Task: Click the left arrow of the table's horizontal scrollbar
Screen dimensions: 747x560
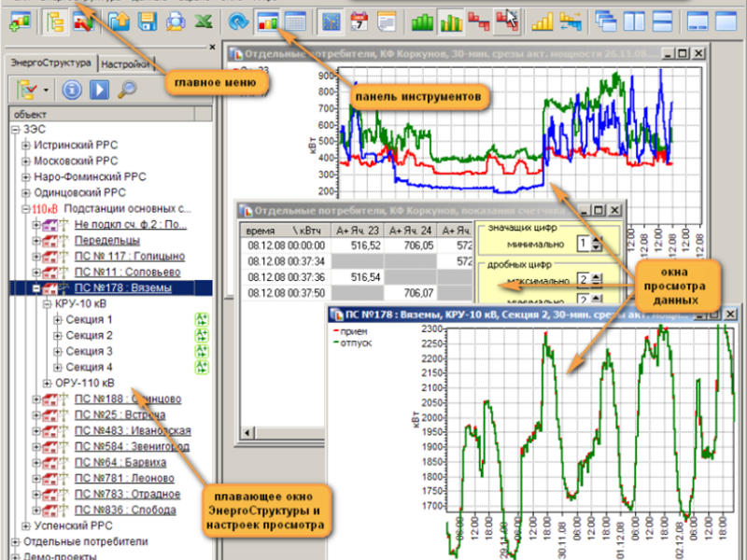Action: 247,433
